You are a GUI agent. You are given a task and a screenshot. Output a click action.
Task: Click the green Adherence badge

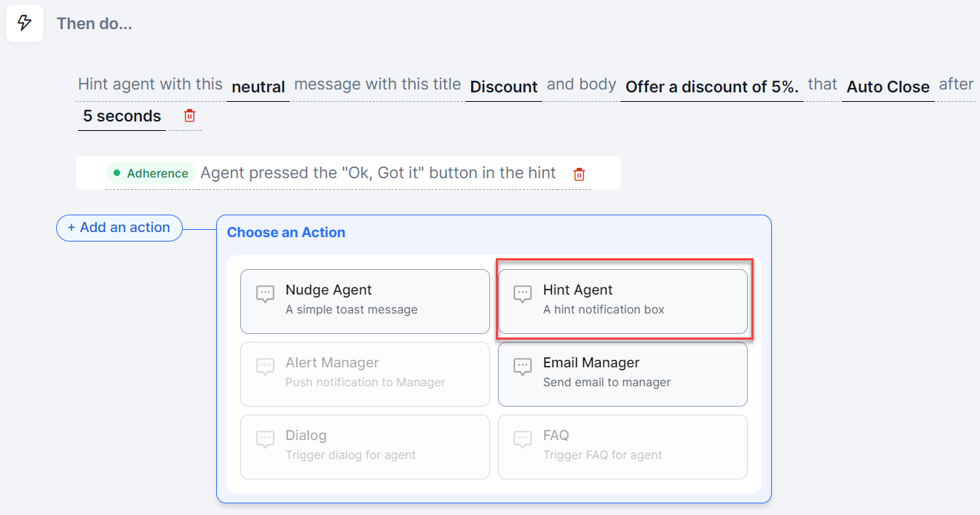151,173
